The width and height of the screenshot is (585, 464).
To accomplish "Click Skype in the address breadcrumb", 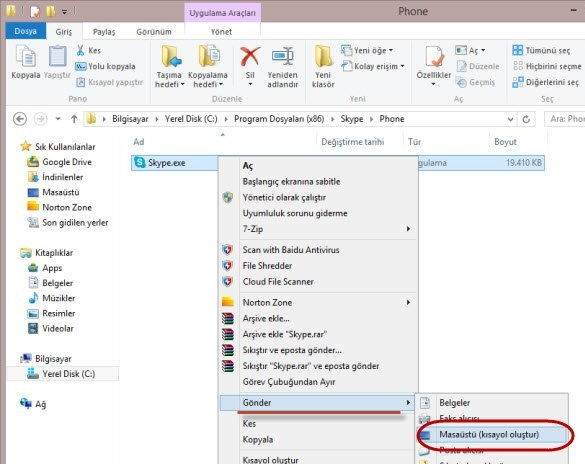I will click(352, 119).
